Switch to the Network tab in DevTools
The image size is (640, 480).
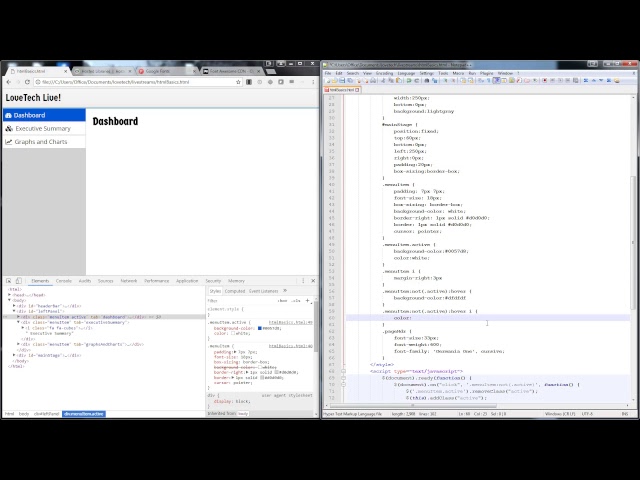[x=129, y=281]
